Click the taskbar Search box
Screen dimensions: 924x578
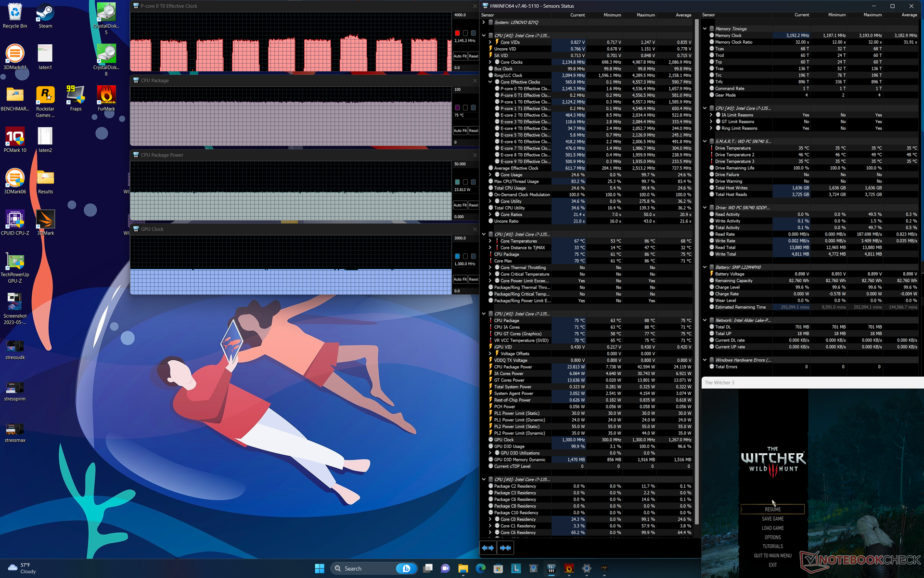coord(373,568)
